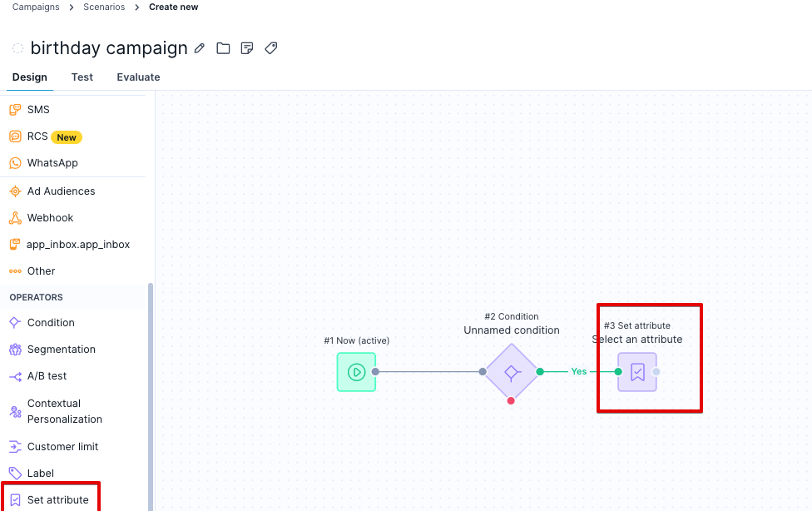Click the Now node output connector
Screen dimensions: 812x511
tap(375, 371)
